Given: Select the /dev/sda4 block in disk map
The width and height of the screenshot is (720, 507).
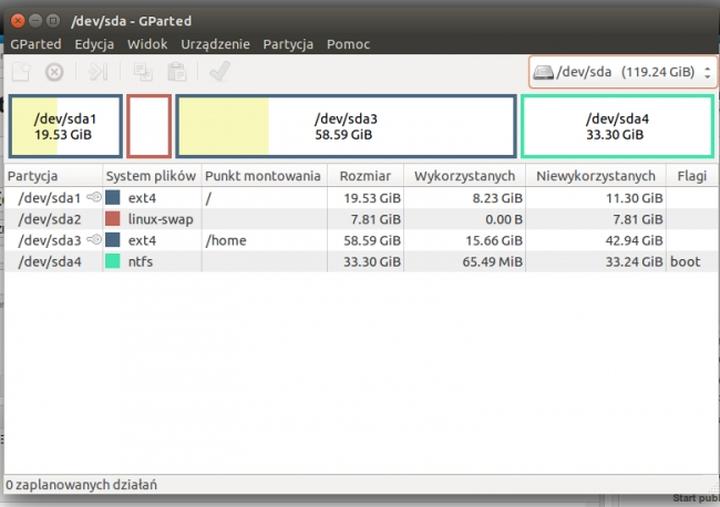Looking at the screenshot, I should click(616, 126).
